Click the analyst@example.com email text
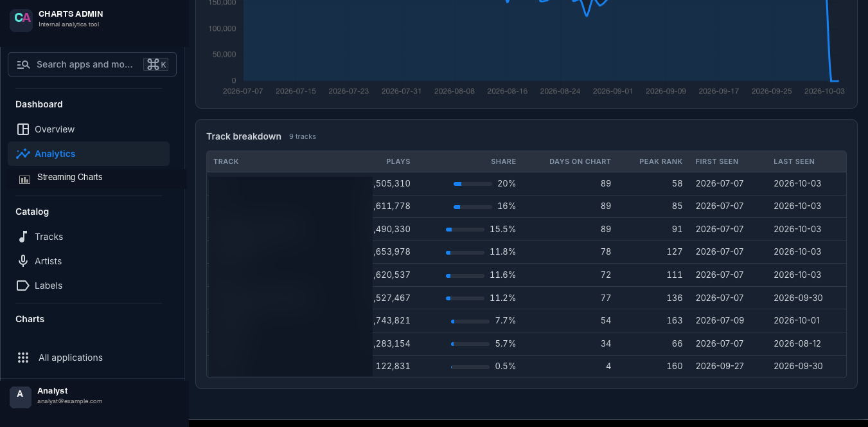This screenshot has width=868, height=427. coord(69,401)
